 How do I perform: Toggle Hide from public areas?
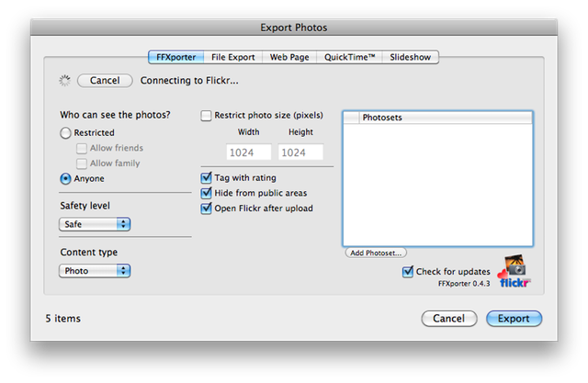click(206, 193)
